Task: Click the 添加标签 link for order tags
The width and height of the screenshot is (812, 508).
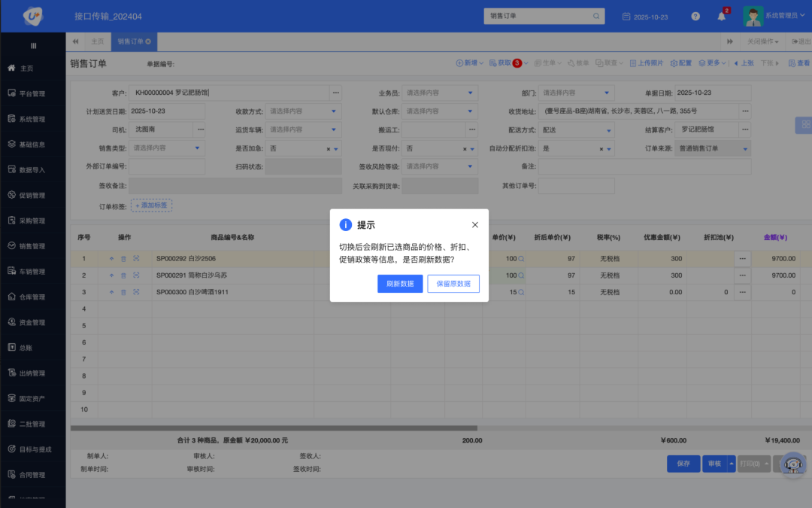Action: click(152, 205)
